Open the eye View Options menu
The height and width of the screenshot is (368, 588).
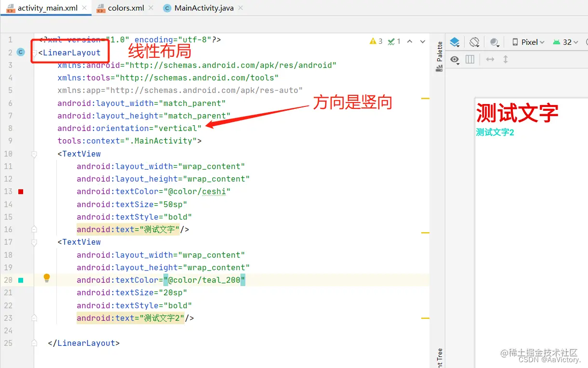(454, 59)
